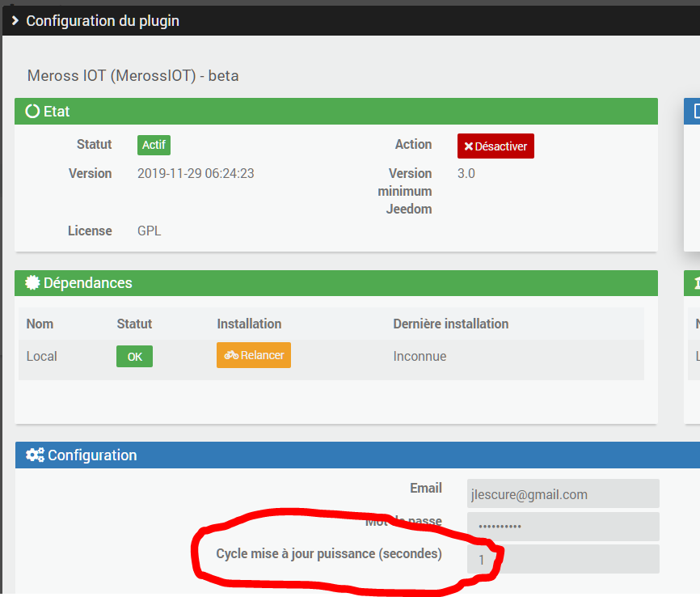This screenshot has width=700, height=597.
Task: Click the Cycle mise à jour puissance label
Action: pyautogui.click(x=329, y=553)
